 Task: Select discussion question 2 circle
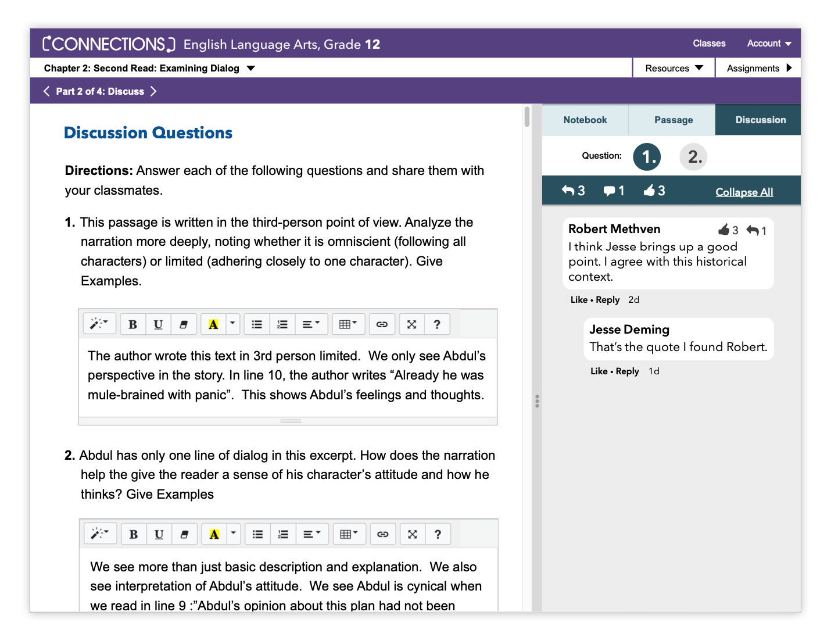point(693,156)
